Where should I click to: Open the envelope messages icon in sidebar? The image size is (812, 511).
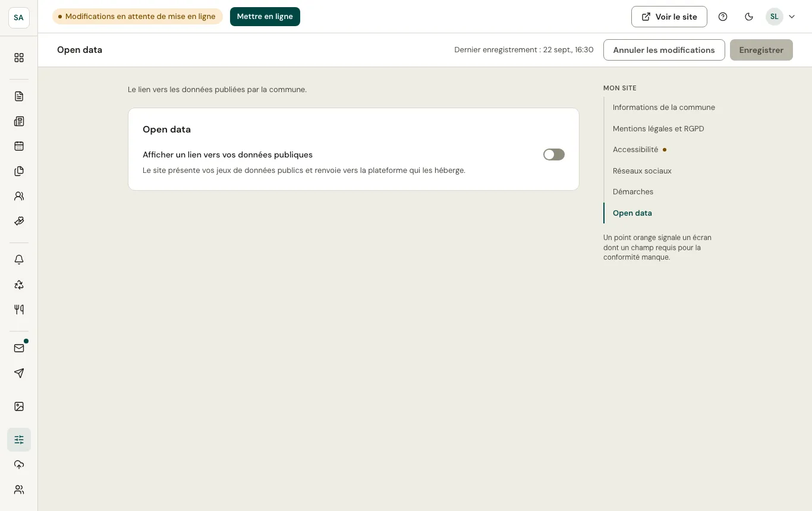coord(19,348)
